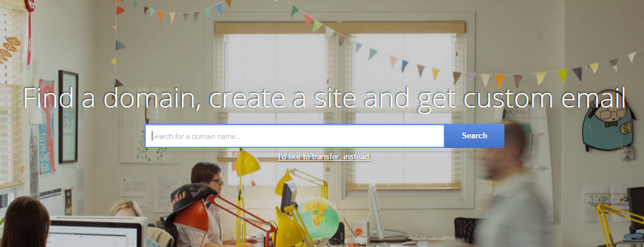Click the dark-haired woman in the bottom corner
This screenshot has height=247, width=644.
(25, 222)
